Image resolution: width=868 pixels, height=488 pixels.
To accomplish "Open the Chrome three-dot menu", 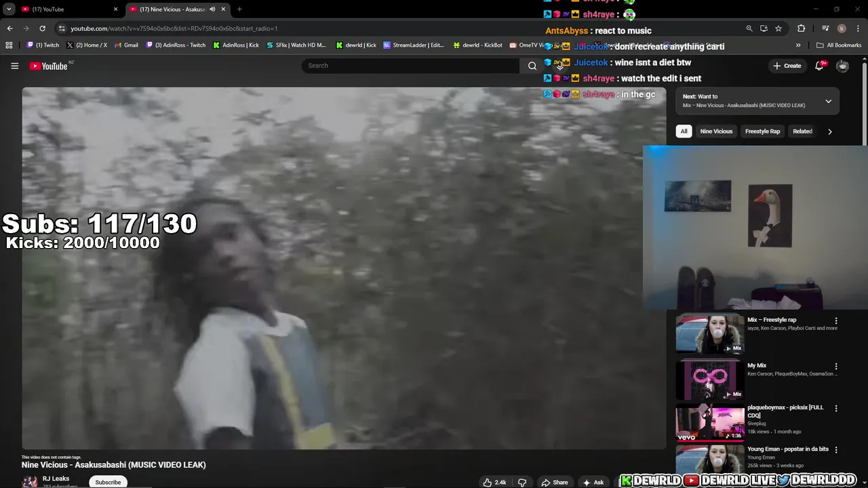I will (858, 28).
